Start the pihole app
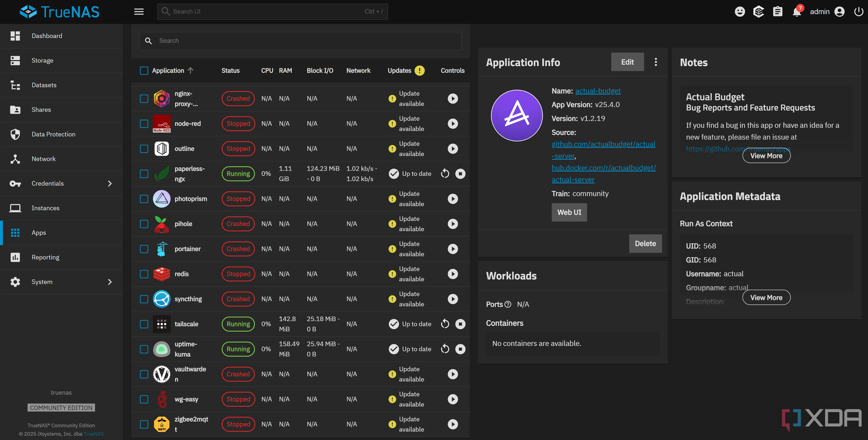868x440 pixels. pyautogui.click(x=452, y=224)
